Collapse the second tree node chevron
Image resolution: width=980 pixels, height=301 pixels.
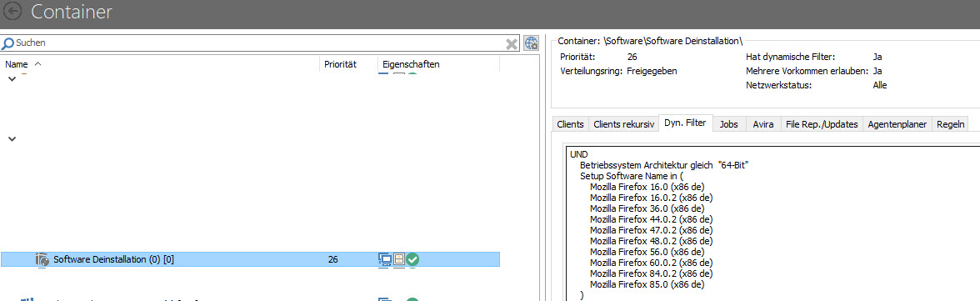pos(12,139)
